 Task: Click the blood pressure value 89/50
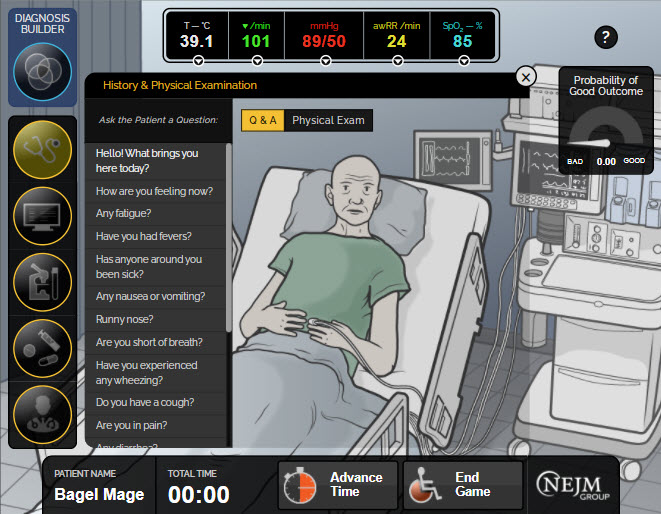(324, 41)
